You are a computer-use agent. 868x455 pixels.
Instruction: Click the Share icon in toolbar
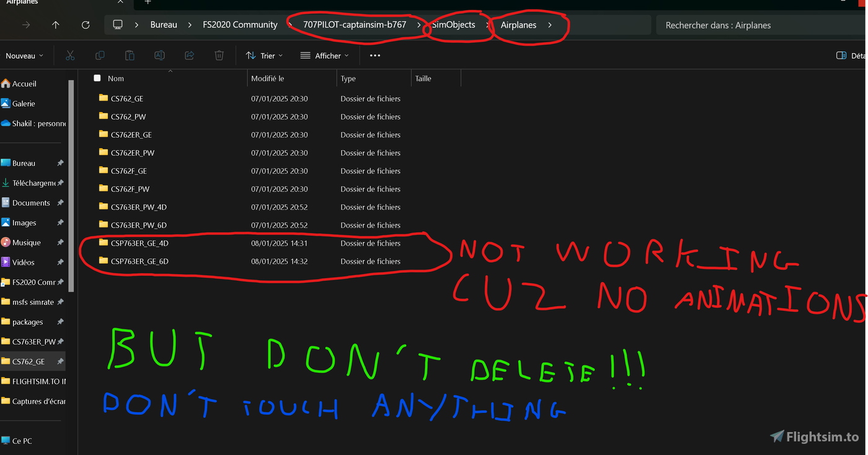(189, 56)
